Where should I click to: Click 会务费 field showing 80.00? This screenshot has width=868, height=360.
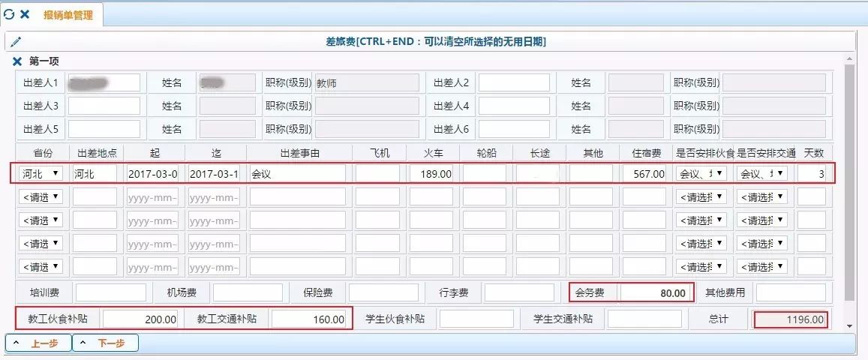[656, 292]
